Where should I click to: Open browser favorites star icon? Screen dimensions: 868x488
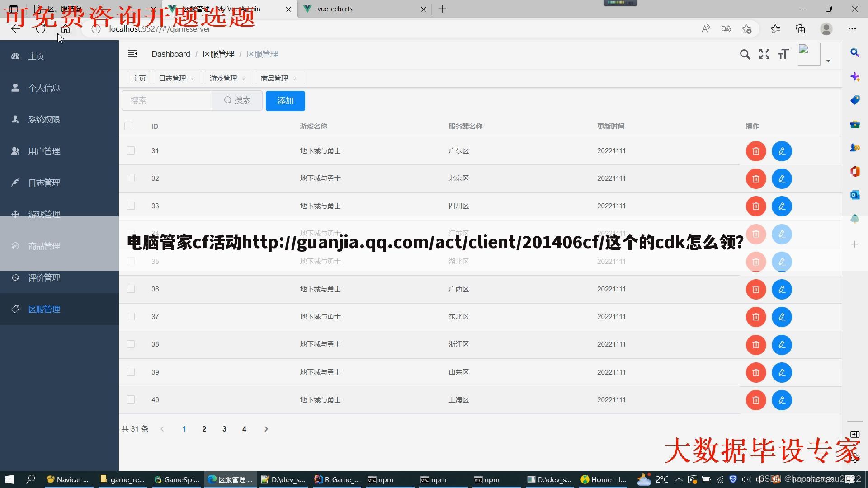(x=775, y=29)
